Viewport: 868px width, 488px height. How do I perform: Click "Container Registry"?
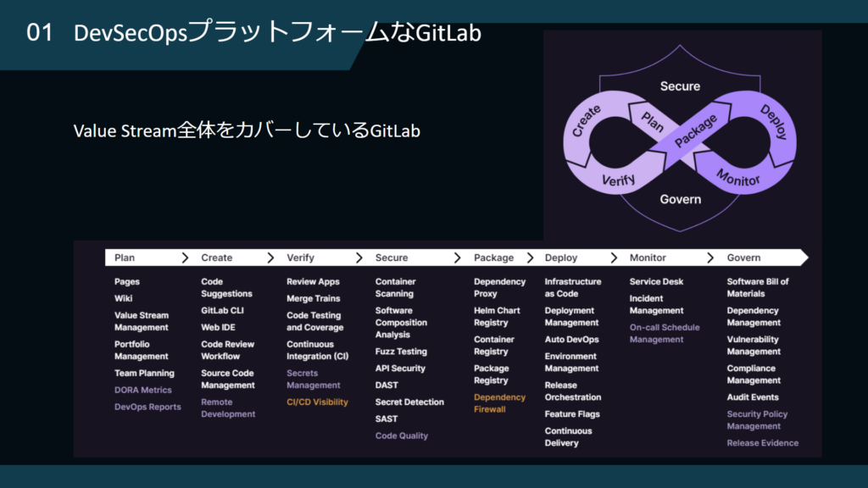point(494,346)
